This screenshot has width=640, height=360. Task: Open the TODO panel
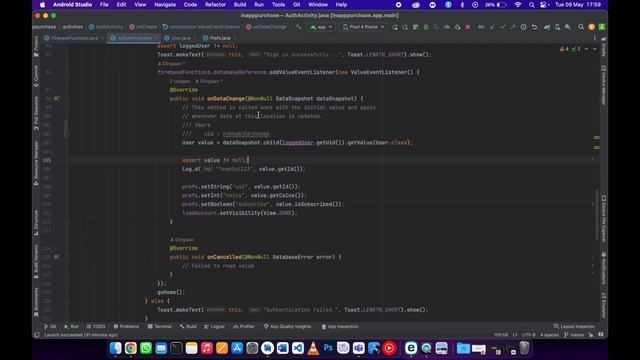click(x=96, y=327)
